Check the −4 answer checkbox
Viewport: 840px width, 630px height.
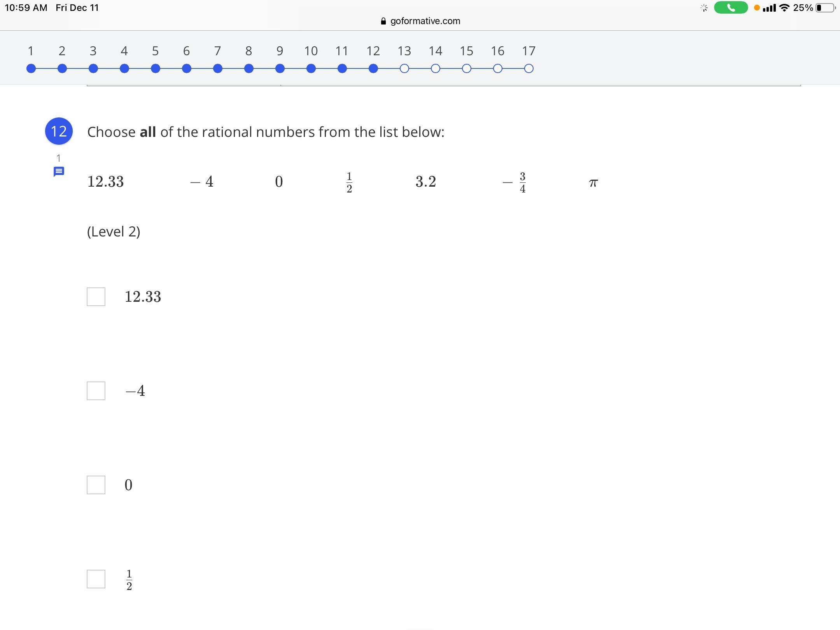96,391
